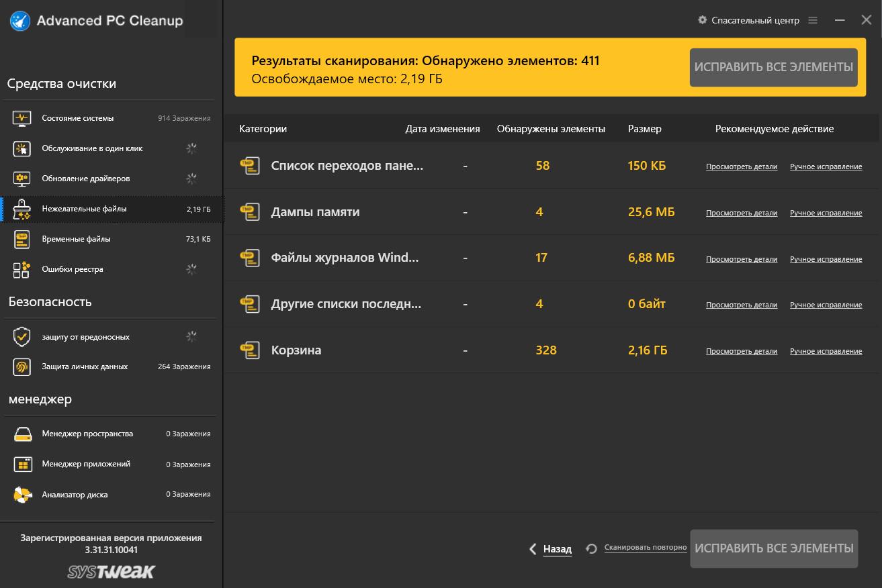Open the hamburger menu in title bar
882x588 pixels.
point(813,20)
